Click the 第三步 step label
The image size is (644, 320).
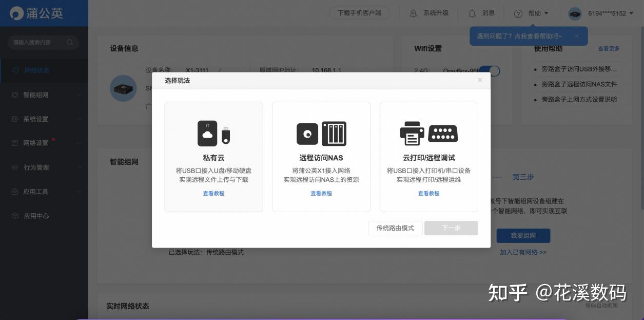pyautogui.click(x=523, y=177)
